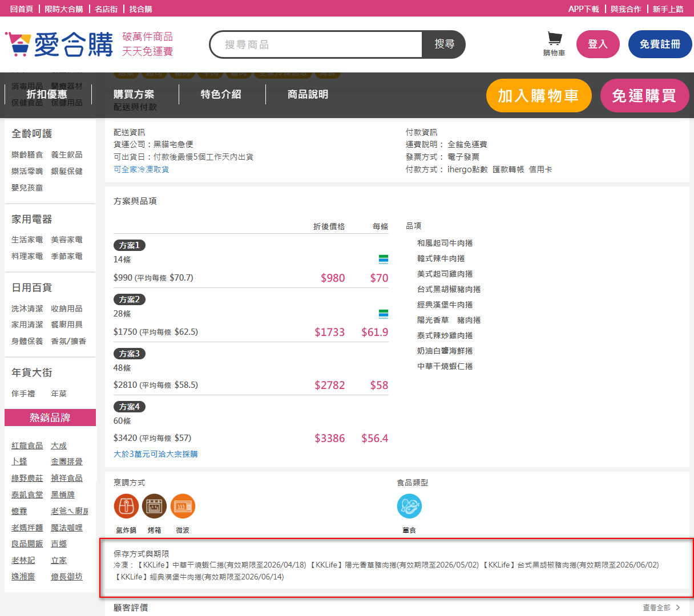Image resolution: width=694 pixels, height=616 pixels.
Task: Open 養生飲品 sidebar category
Action: click(67, 155)
